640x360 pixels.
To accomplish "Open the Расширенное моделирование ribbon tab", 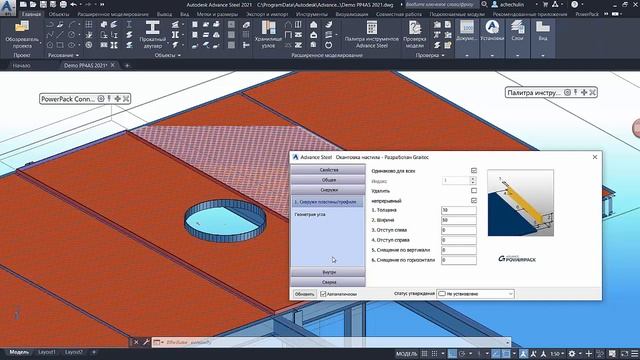I will (113, 14).
